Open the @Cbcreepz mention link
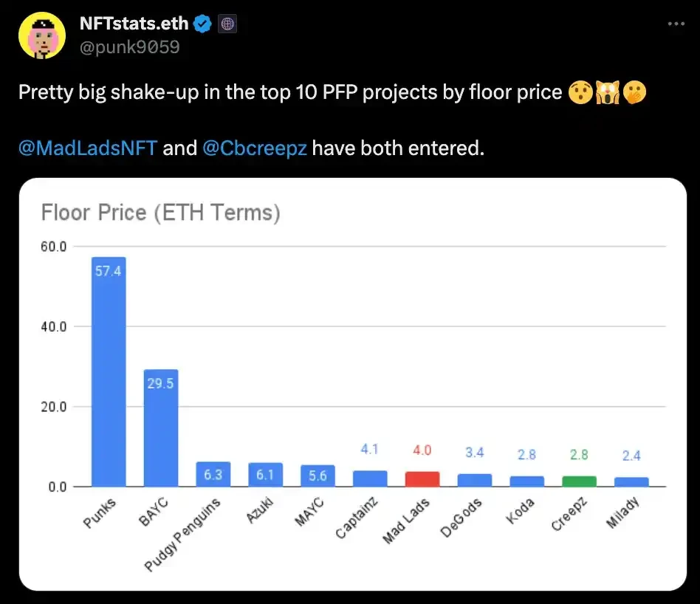Viewport: 700px width, 604px height. tap(255, 148)
